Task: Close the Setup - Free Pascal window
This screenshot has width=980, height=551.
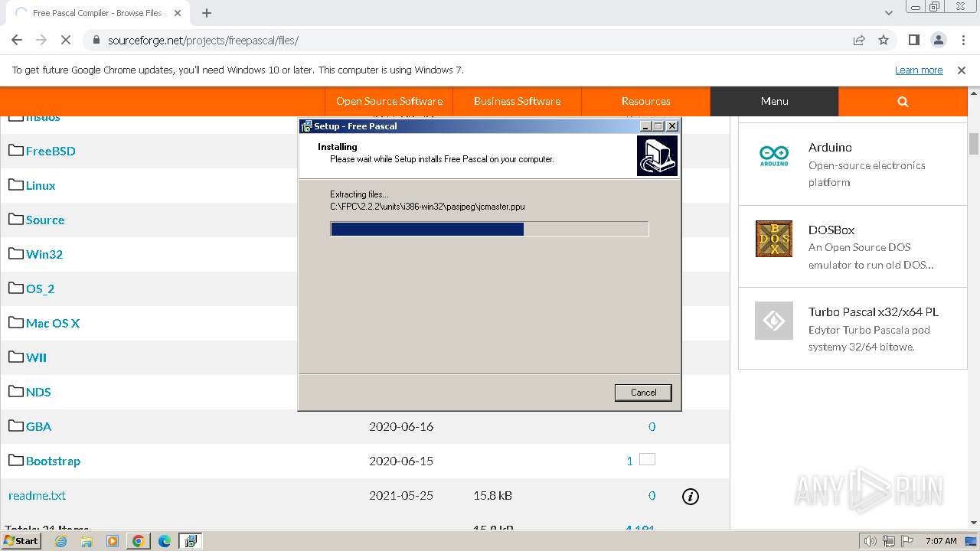Action: pos(671,126)
